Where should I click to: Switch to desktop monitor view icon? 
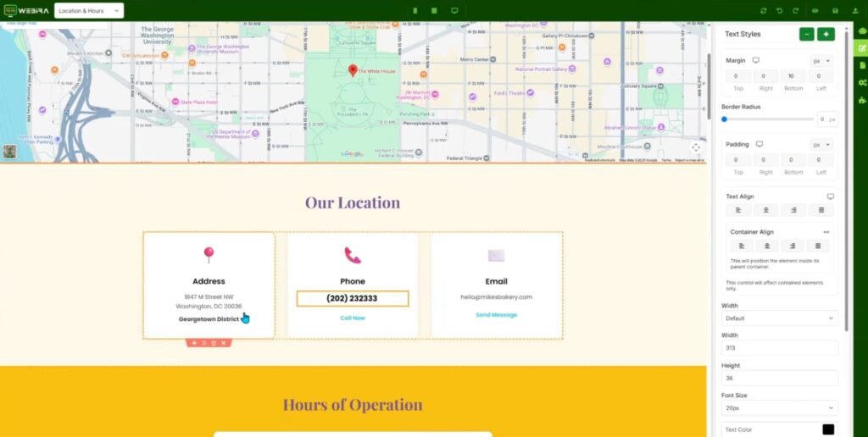(x=454, y=10)
